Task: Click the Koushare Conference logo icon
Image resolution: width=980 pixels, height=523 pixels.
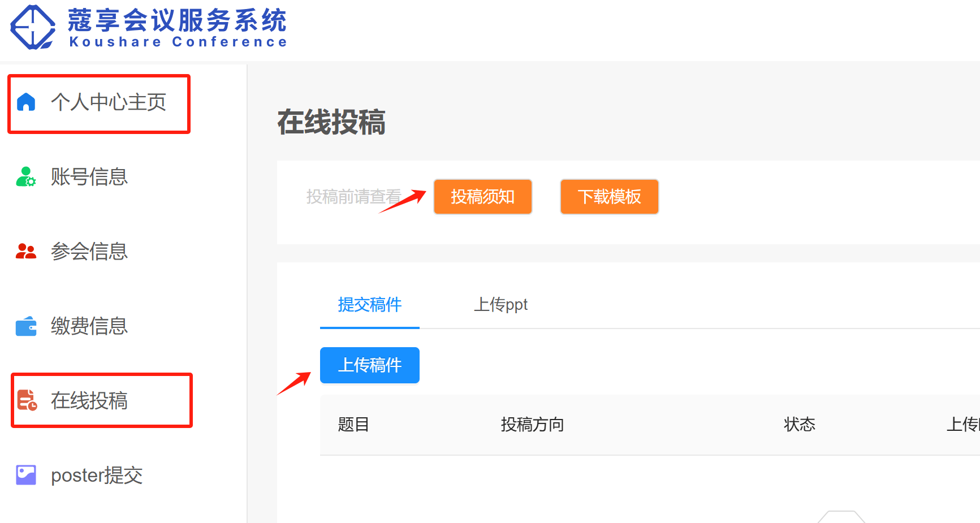Action: 33,27
